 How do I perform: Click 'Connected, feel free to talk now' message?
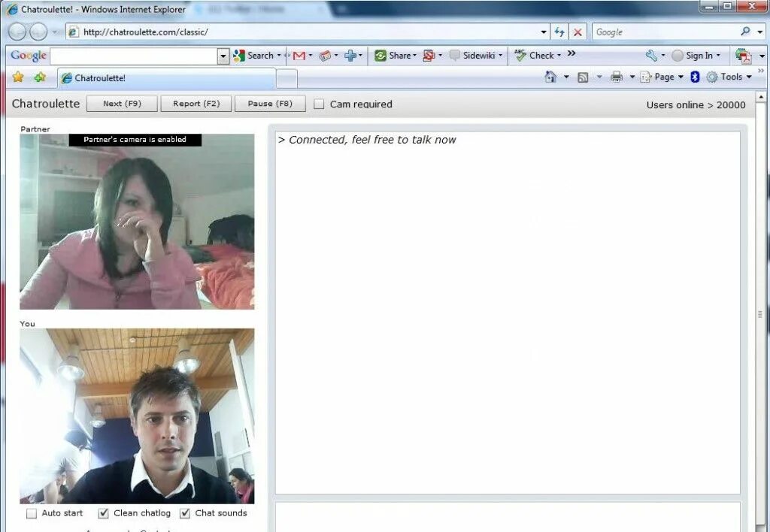(x=367, y=140)
